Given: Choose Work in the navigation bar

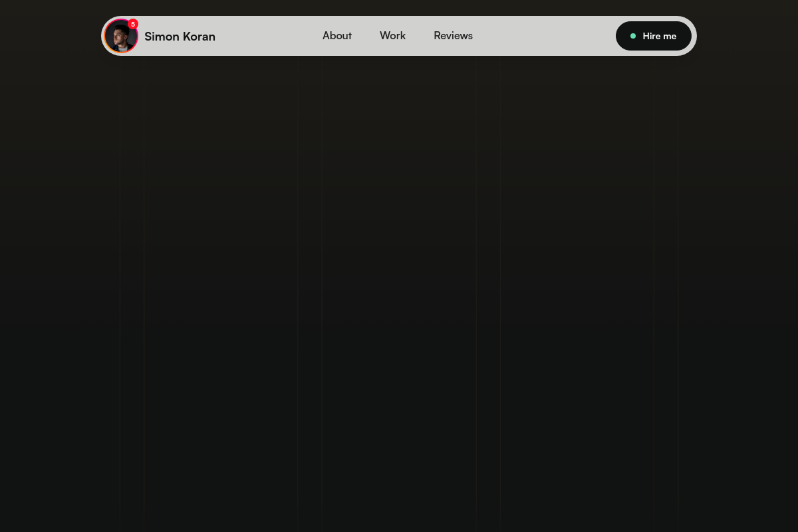Looking at the screenshot, I should (x=392, y=36).
